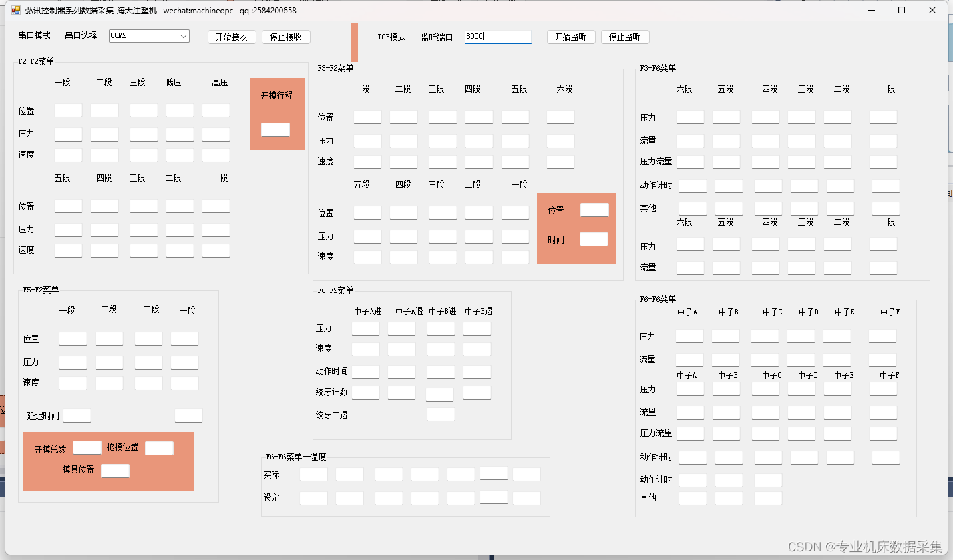Click the 开模总数 input field
The height and width of the screenshot is (560, 953).
[x=87, y=448]
